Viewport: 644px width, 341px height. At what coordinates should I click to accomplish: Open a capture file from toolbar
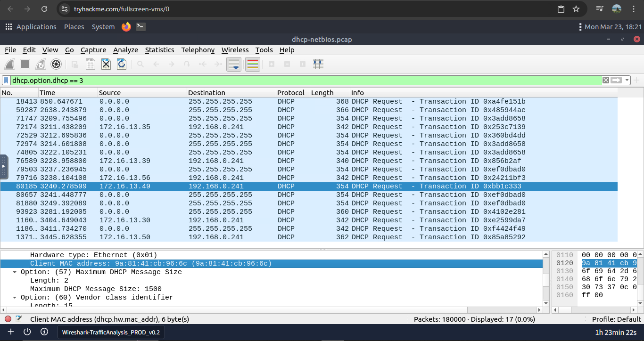tap(75, 64)
